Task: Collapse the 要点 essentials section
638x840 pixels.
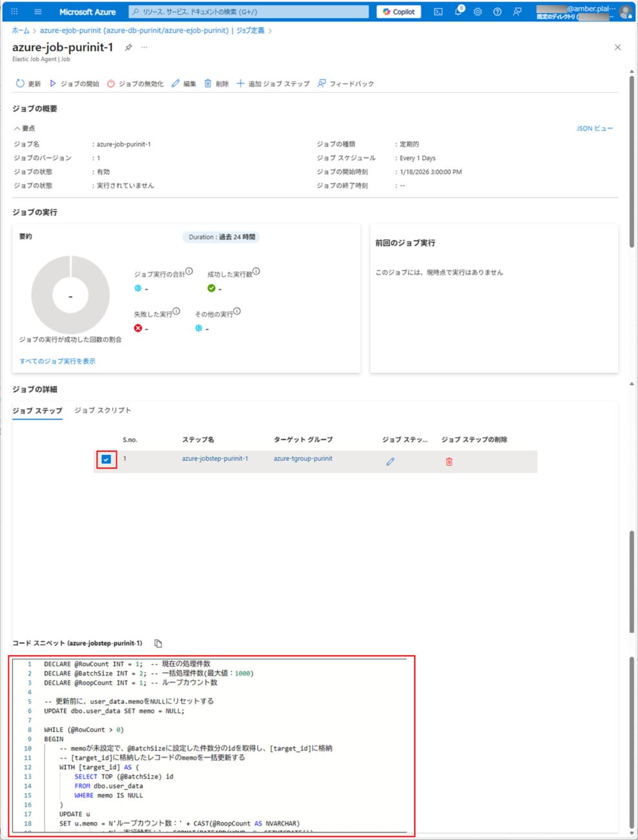Action: [x=25, y=129]
